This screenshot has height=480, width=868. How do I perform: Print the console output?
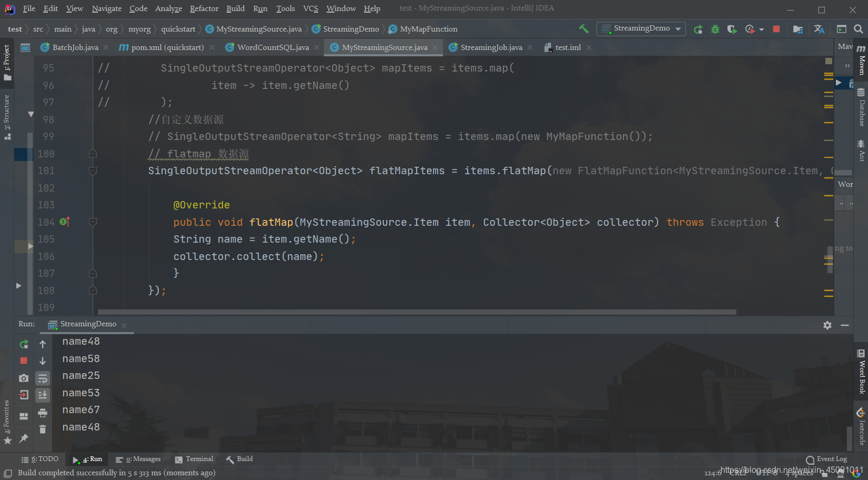pos(43,413)
